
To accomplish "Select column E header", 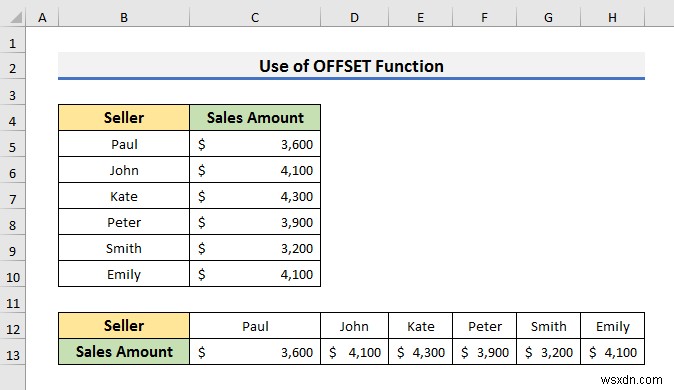I will pos(420,18).
